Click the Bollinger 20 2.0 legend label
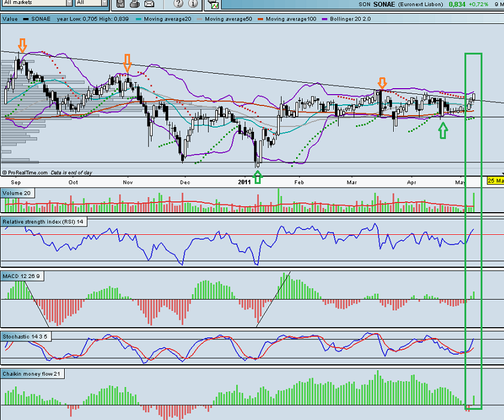 click(351, 19)
